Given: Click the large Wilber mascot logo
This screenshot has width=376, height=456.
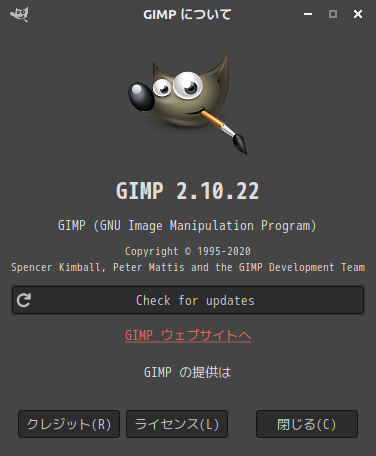Looking at the screenshot, I should tap(188, 103).
